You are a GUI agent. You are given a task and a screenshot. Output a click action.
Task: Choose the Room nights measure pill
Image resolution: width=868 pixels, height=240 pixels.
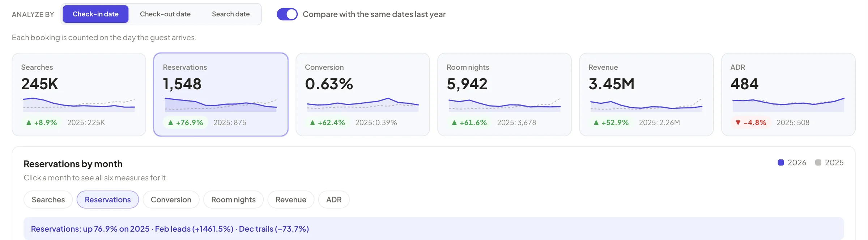233,200
